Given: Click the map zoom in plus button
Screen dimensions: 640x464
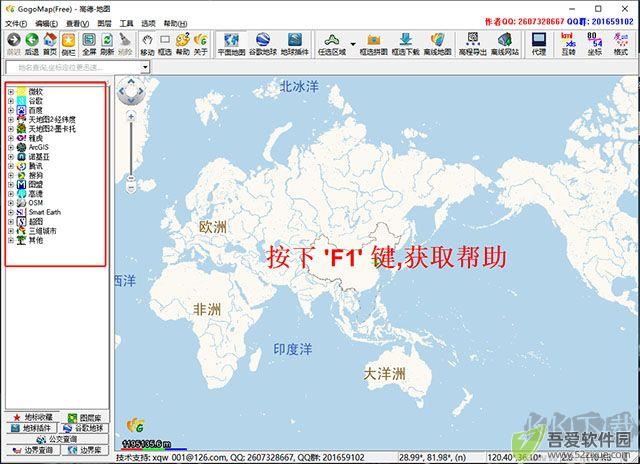Looking at the screenshot, I should point(131,117).
